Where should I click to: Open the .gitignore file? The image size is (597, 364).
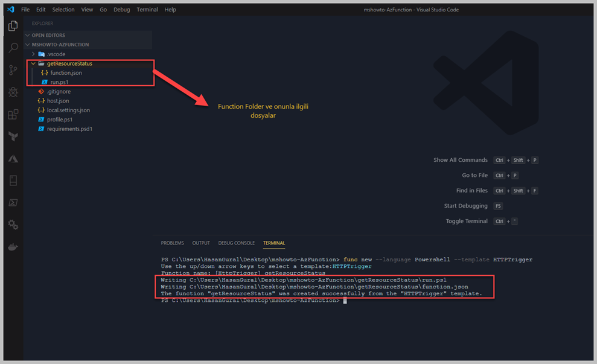tap(59, 91)
